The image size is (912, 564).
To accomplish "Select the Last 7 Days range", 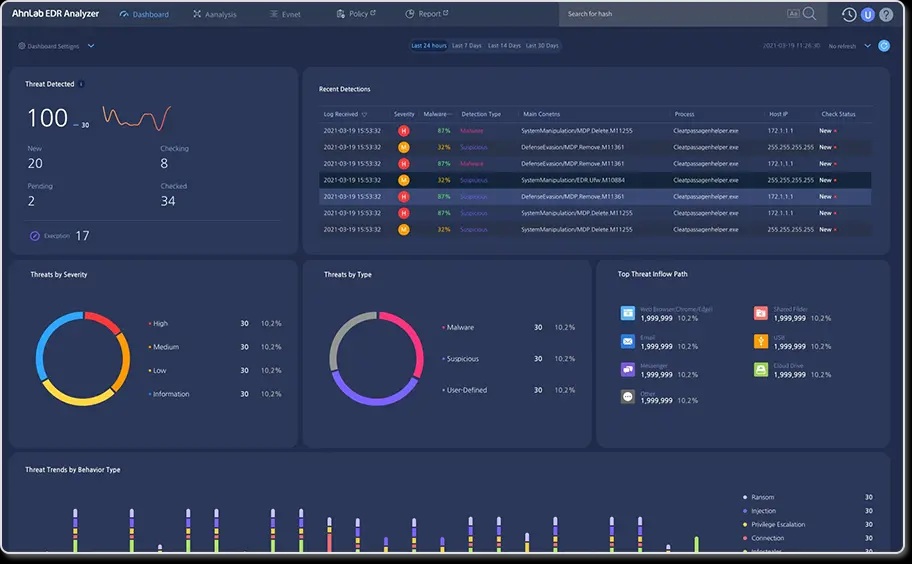I will 466,45.
